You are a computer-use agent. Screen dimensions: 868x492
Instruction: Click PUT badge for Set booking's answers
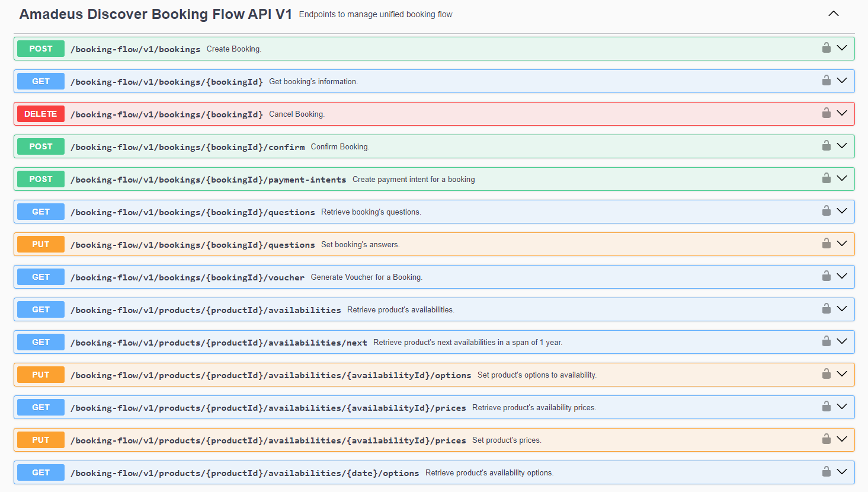41,244
